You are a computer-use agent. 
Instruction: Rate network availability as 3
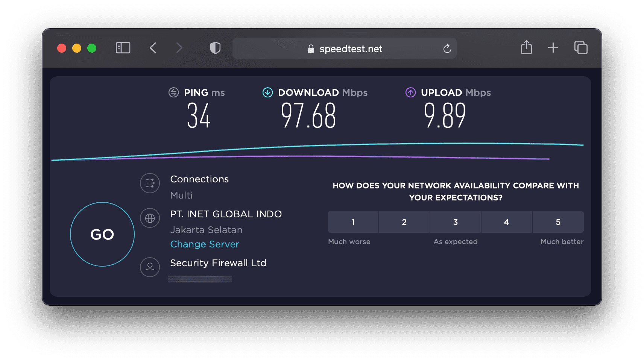(x=456, y=222)
